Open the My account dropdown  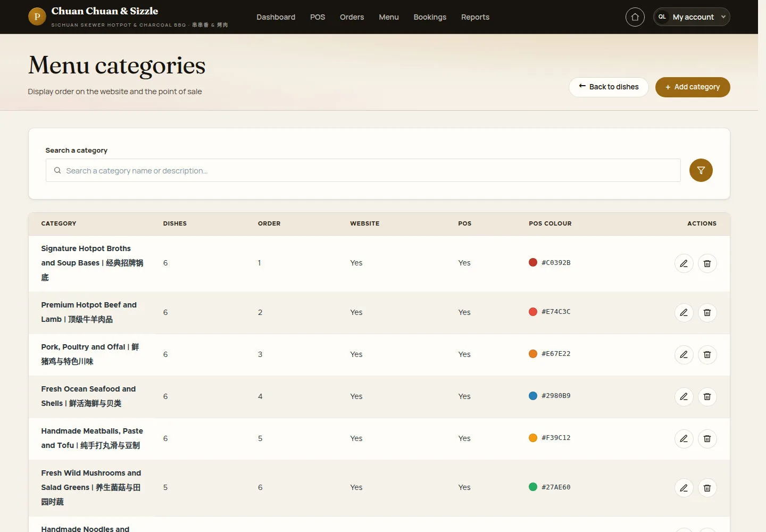[692, 17]
